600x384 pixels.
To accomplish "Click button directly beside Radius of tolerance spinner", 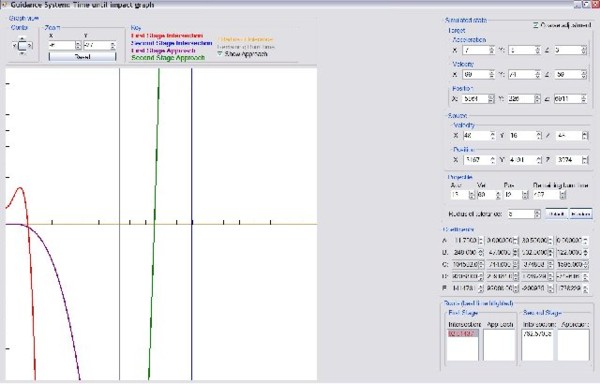I will pyautogui.click(x=556, y=214).
